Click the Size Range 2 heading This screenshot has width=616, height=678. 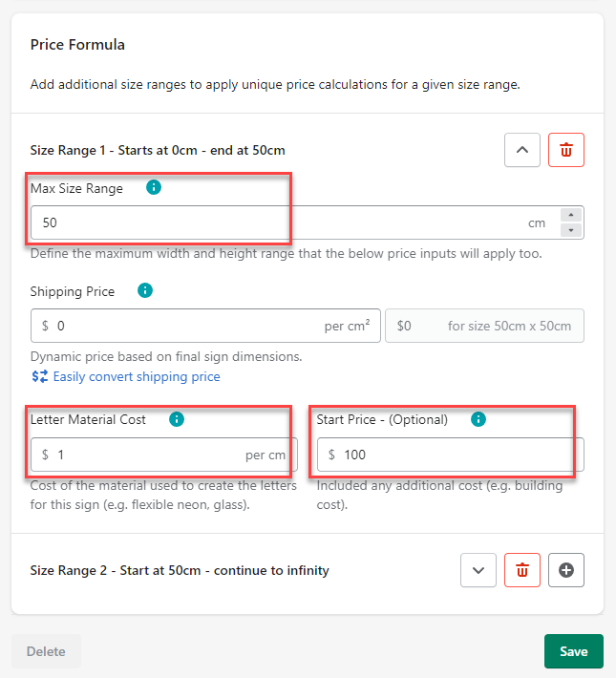(180, 570)
